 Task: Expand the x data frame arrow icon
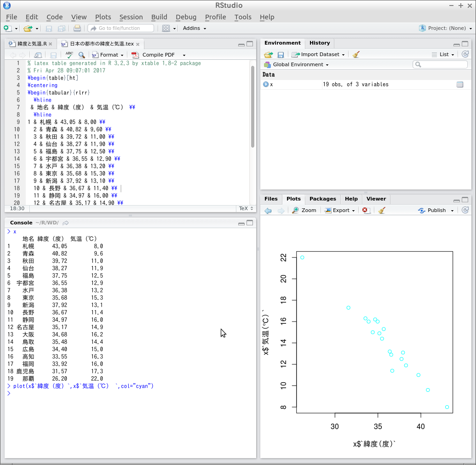click(266, 84)
